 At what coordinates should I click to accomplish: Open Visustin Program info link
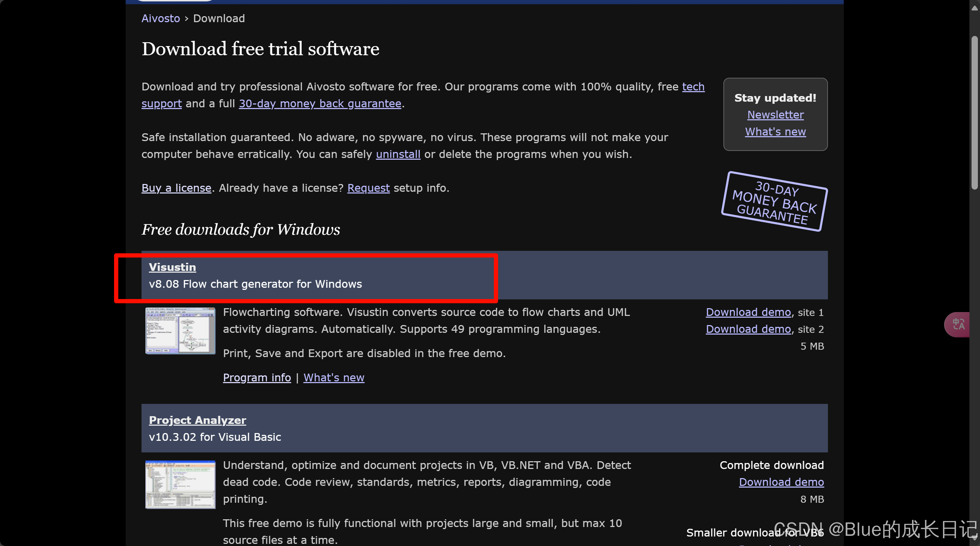tap(257, 377)
